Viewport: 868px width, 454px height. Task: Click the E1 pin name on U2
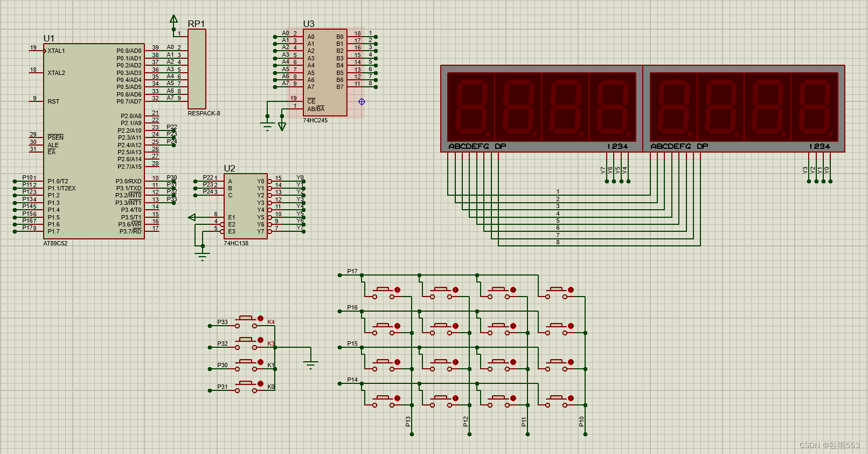(232, 217)
